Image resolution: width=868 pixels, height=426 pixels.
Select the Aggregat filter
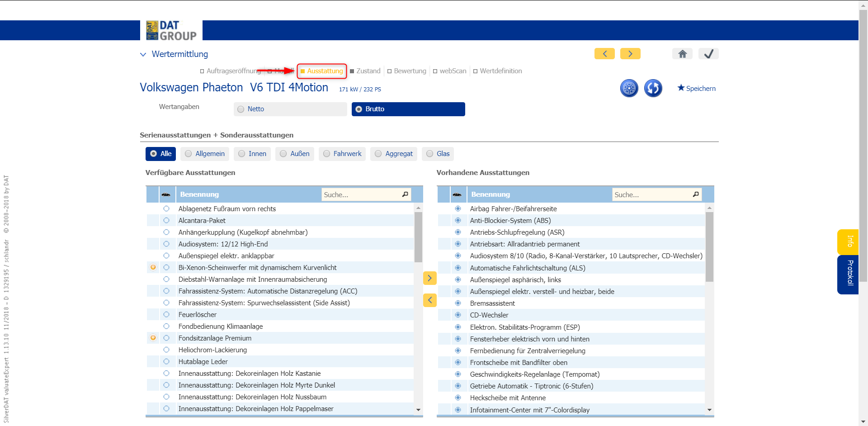click(x=394, y=154)
